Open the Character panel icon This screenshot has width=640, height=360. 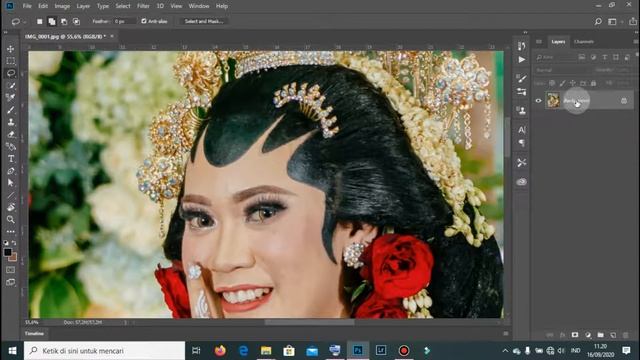(x=522, y=130)
